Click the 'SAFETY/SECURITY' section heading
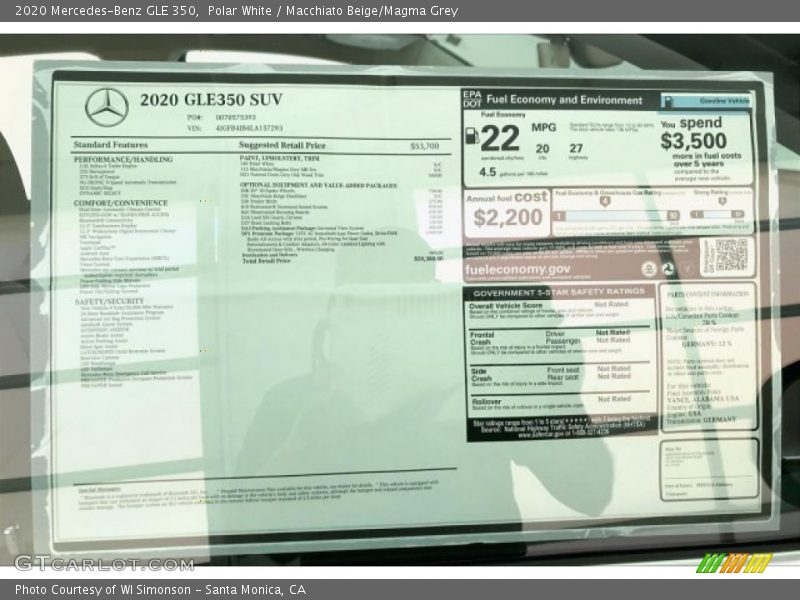Screen dimensions: 800x600 click(109, 302)
